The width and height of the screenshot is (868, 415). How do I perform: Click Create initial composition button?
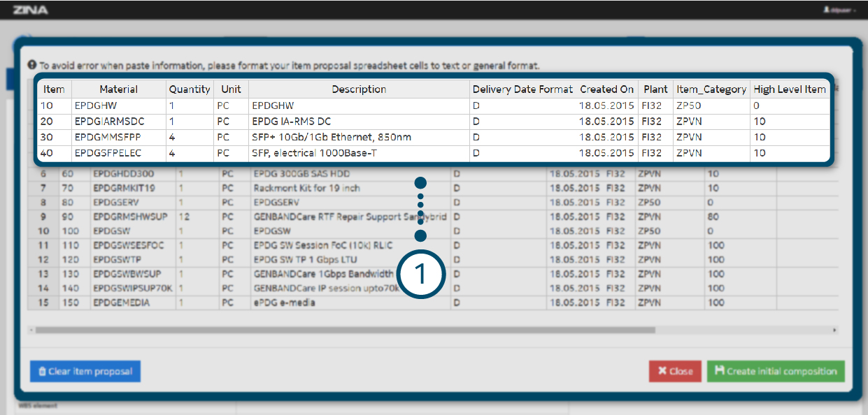(775, 372)
